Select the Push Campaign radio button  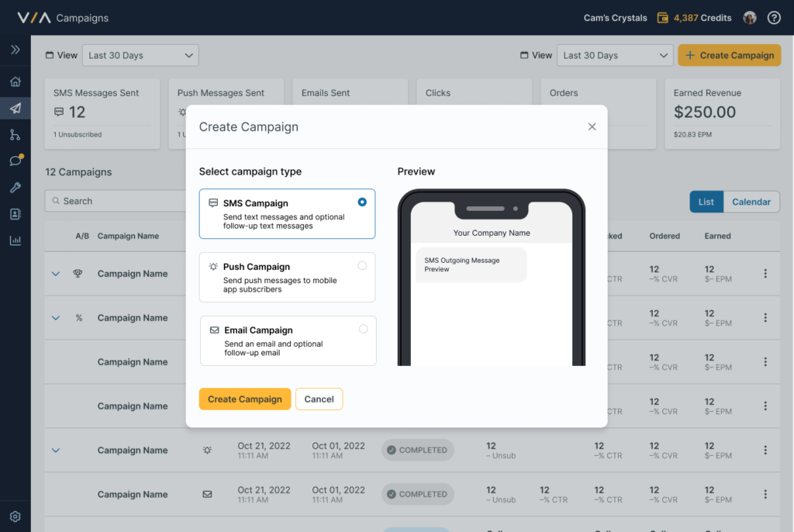click(362, 265)
